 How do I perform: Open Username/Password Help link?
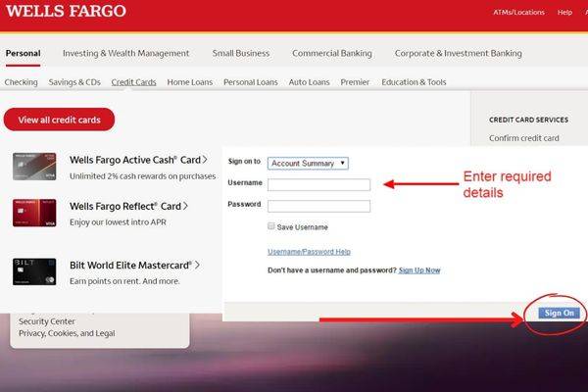pos(309,252)
